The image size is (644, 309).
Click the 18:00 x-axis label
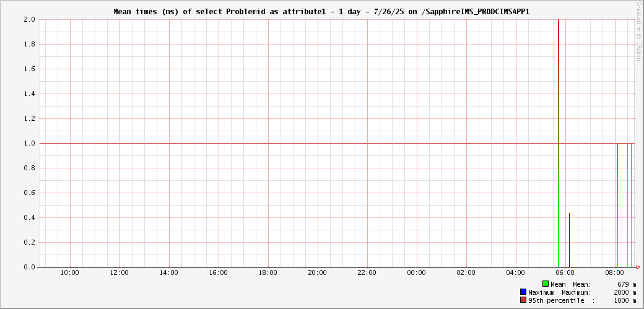coord(268,273)
